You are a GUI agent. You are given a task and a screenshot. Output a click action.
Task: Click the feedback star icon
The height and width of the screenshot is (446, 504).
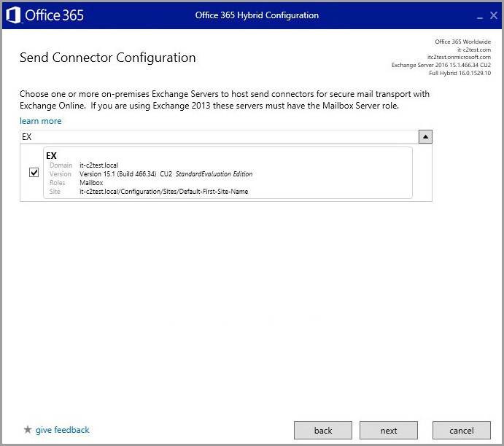[28, 429]
